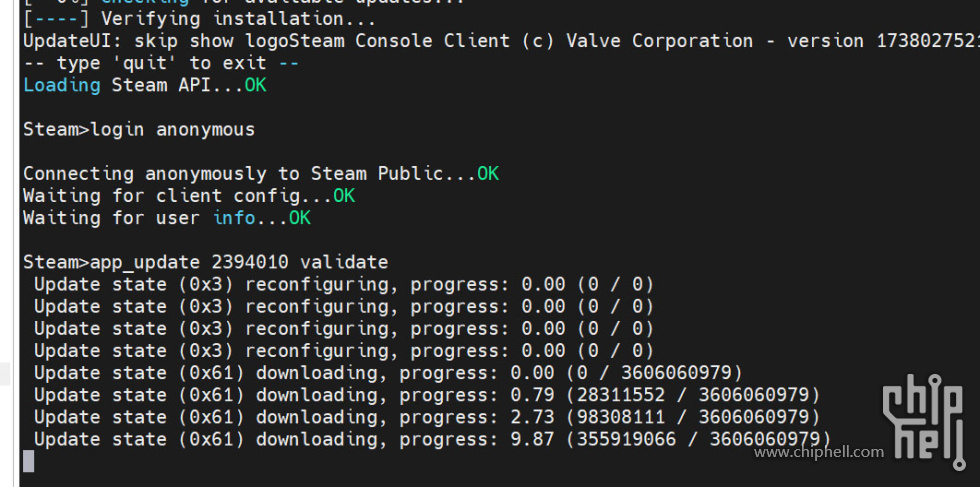Click the 'Loading Steam API...OK' line
This screenshot has width=980, height=487.
tap(144, 85)
